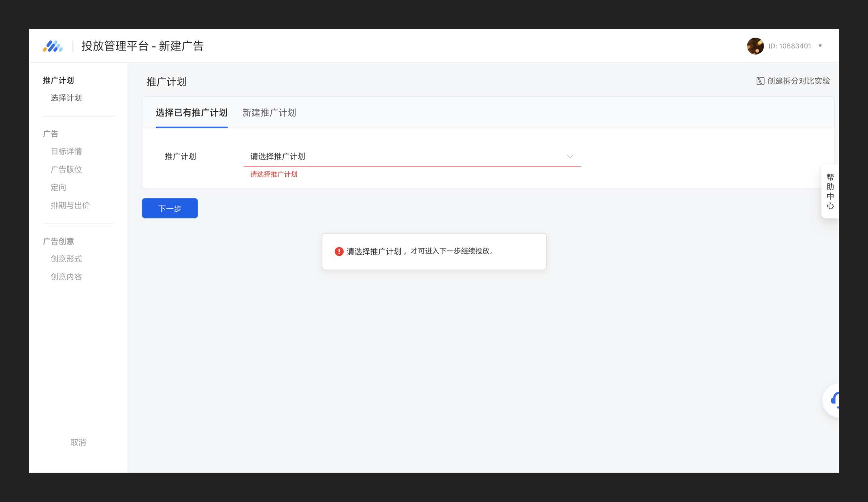The image size is (868, 502).
Task: Click 取消 at sidebar bottom
Action: coord(78,442)
